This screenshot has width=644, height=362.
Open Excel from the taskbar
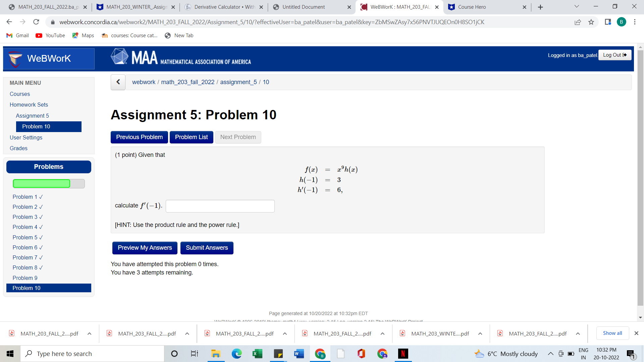257,354
